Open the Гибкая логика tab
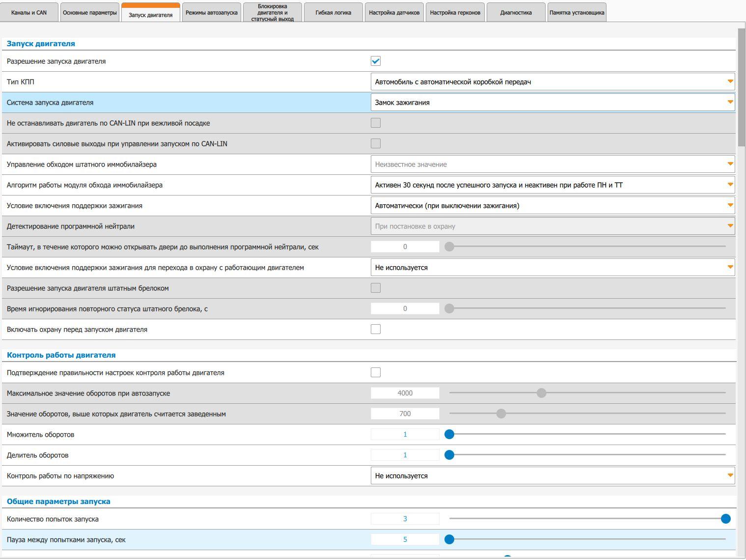 (x=333, y=13)
